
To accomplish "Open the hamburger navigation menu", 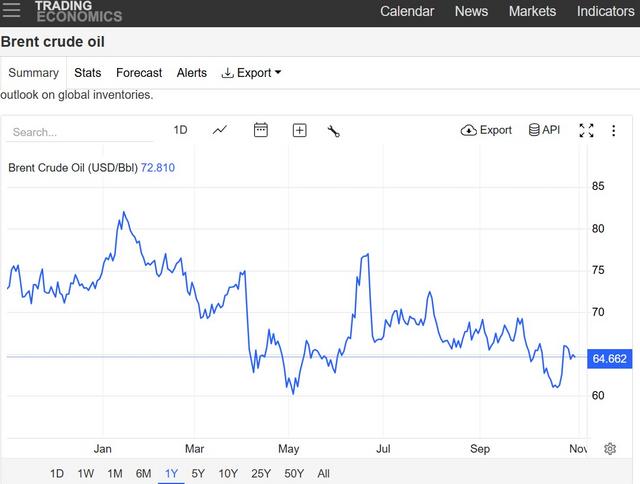I will (x=13, y=11).
